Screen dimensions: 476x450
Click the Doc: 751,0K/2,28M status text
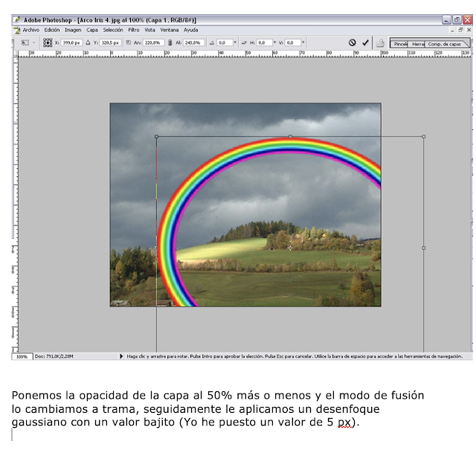[x=54, y=356]
